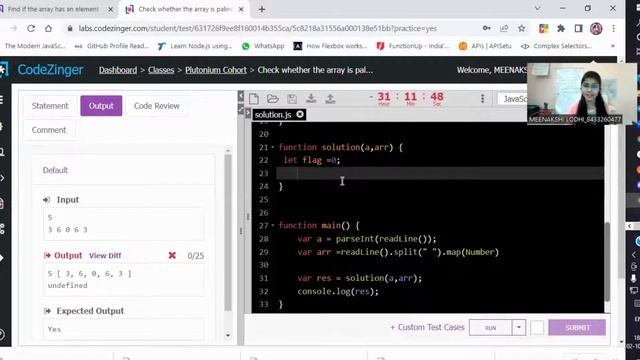Reload the browser page
640x360 pixels.
click(x=31, y=28)
